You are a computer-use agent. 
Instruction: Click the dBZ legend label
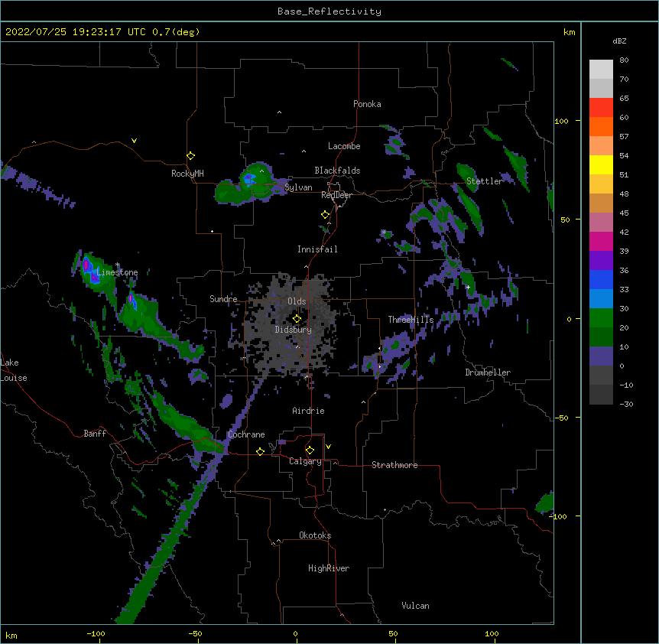coord(619,41)
